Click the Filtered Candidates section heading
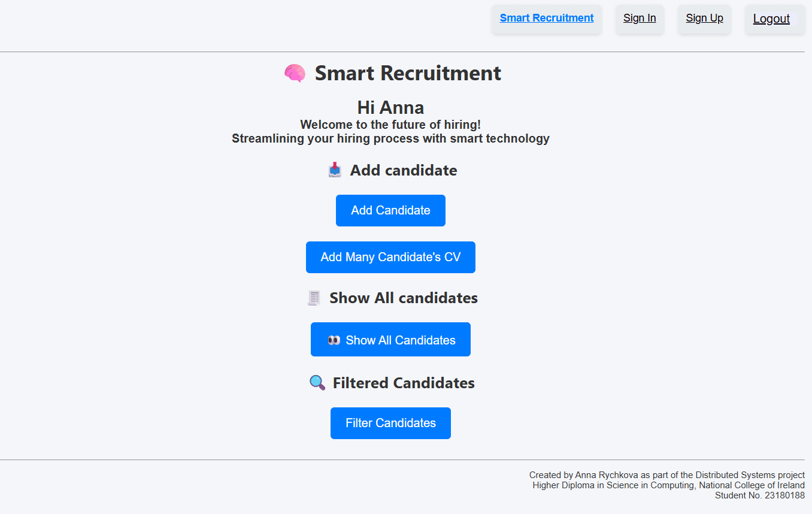 point(403,383)
